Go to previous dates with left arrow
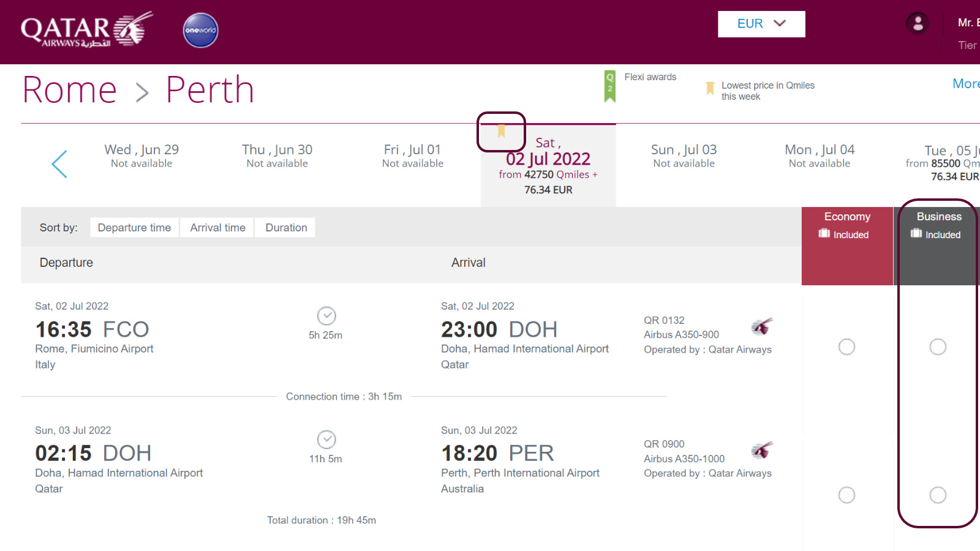This screenshot has height=551, width=980. [59, 164]
